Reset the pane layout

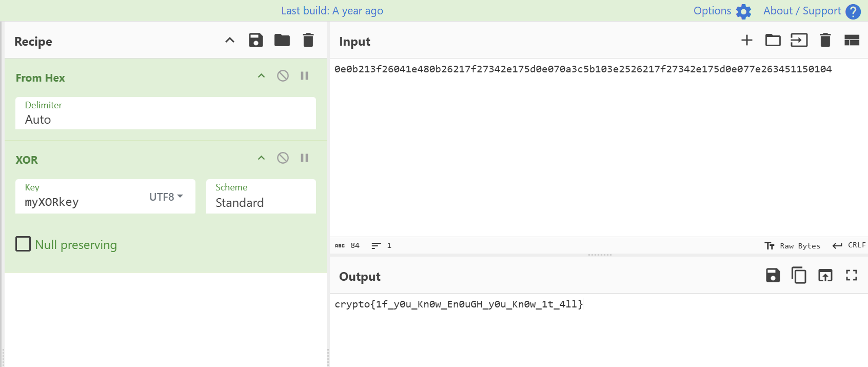tap(852, 40)
